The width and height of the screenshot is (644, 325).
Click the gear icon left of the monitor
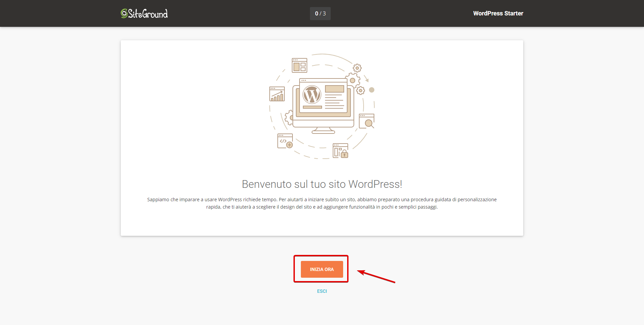(289, 118)
